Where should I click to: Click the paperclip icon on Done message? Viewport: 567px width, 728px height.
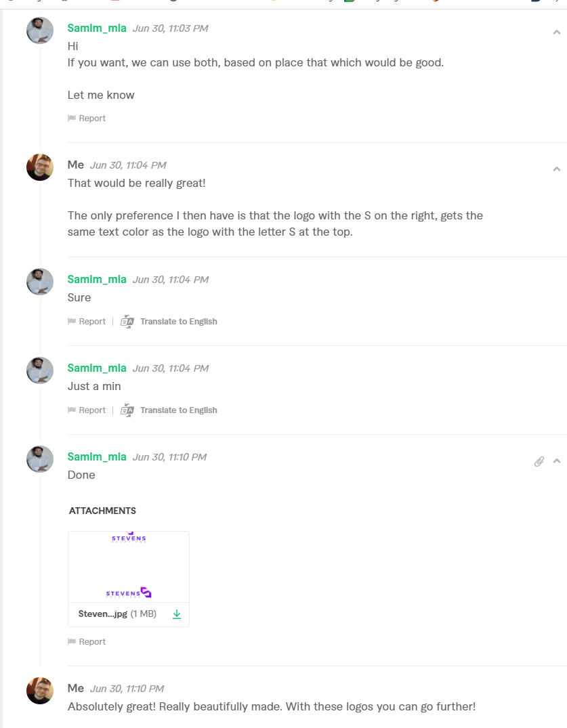539,461
